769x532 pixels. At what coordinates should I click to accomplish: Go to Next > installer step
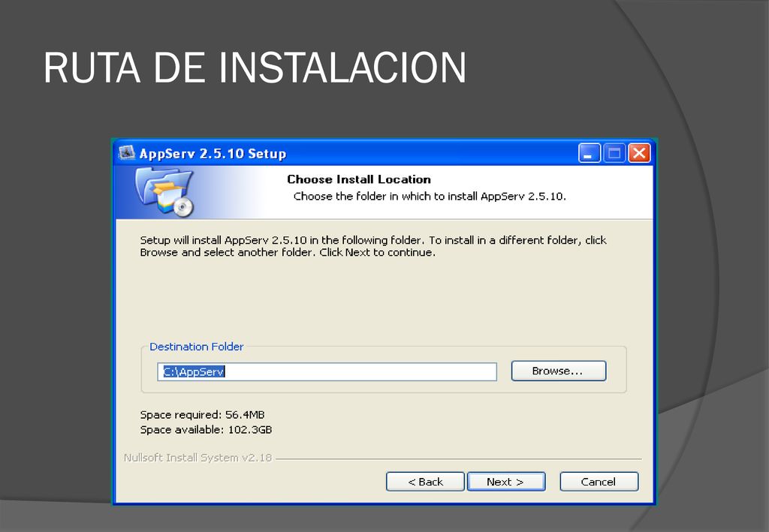tap(506, 482)
